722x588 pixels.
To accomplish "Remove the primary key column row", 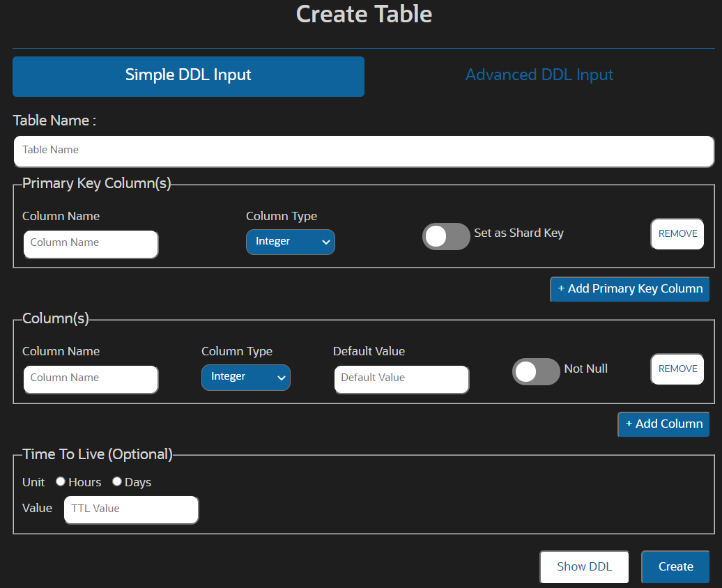I will [x=677, y=233].
